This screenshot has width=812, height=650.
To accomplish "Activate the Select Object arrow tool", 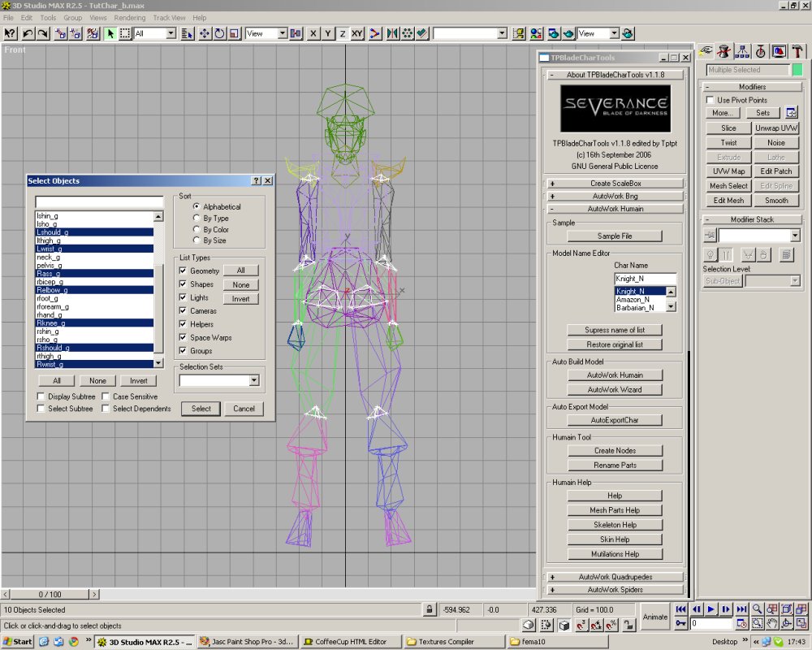I will pyautogui.click(x=110, y=33).
